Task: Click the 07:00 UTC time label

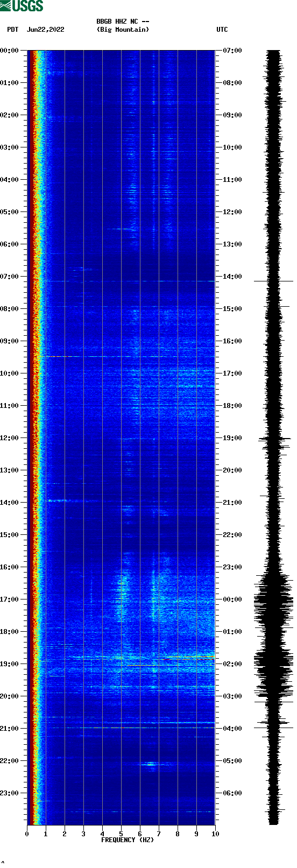Action: [x=232, y=51]
